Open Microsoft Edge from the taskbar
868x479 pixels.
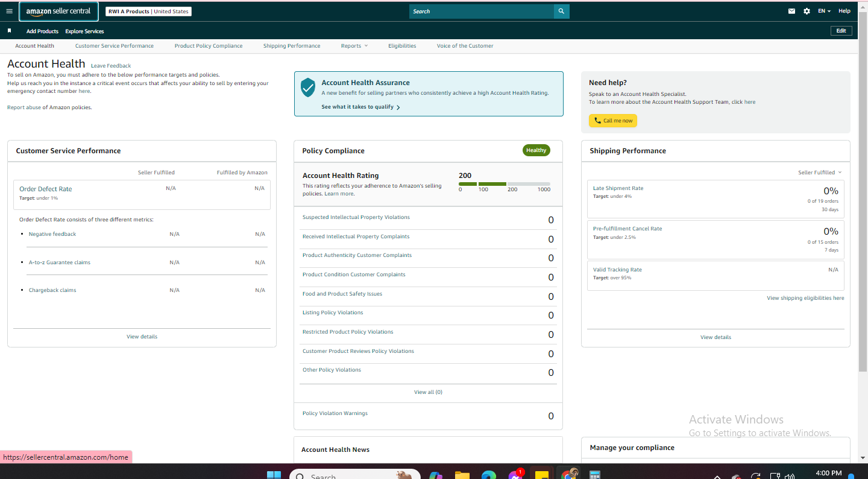tap(489, 475)
